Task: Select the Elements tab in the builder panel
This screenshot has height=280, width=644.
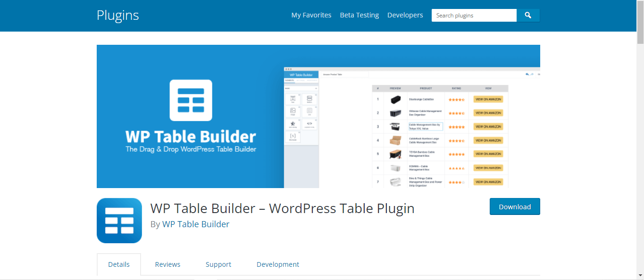Action: pos(290,81)
